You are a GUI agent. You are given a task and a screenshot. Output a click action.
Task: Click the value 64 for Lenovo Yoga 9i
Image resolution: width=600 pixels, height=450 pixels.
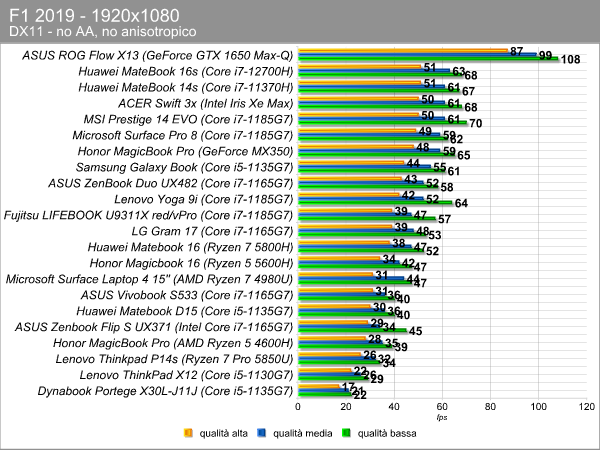461,203
